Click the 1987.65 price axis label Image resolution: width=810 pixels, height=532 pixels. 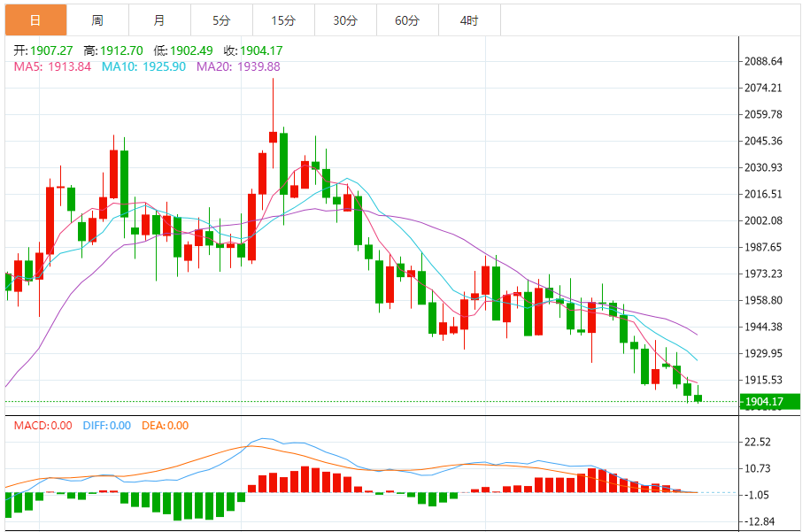click(763, 247)
